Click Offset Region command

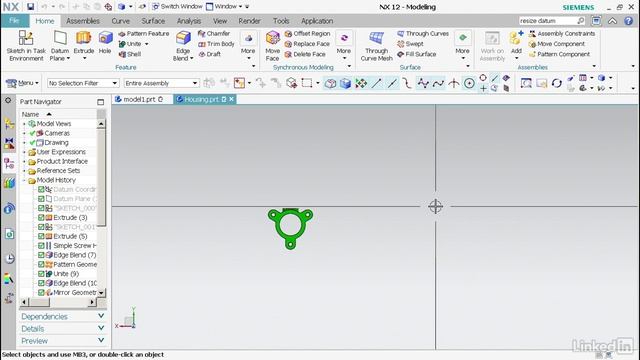click(x=307, y=33)
